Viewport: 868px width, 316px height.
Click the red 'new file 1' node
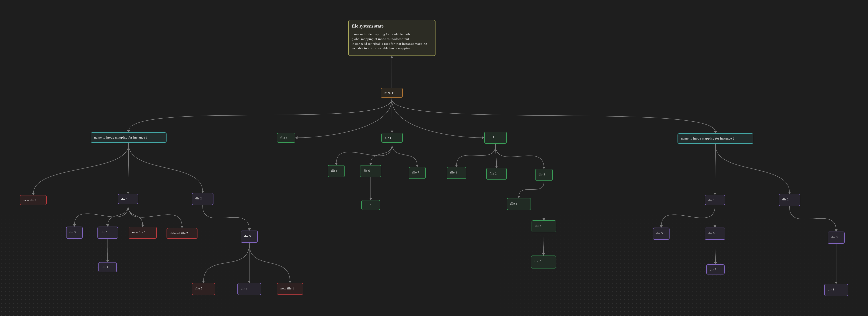[290, 289]
